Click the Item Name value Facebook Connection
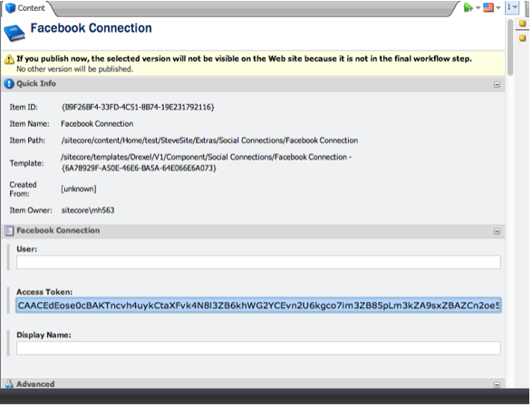This screenshot has height=407, width=532. 97,124
